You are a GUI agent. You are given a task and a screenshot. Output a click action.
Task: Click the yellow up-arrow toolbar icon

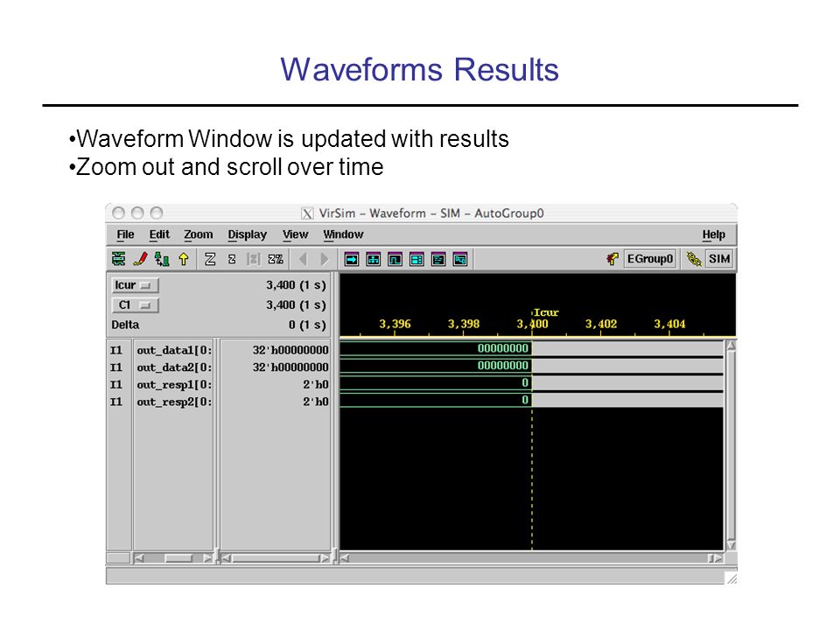click(184, 259)
